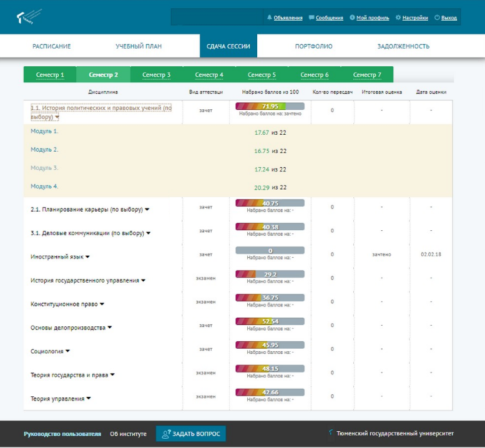Open the Расписание menu section
The image size is (485, 448).
51,46
